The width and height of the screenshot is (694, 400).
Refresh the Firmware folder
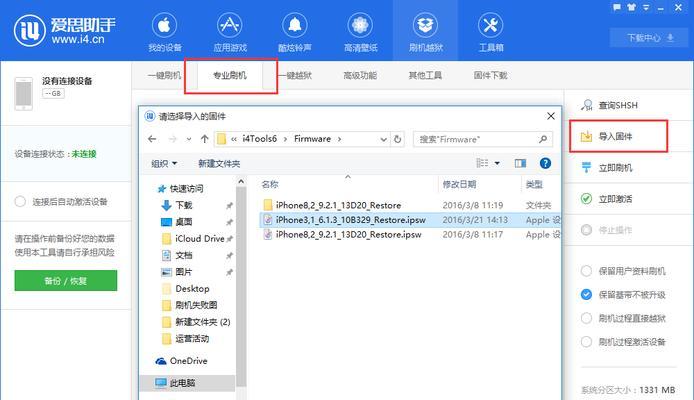tap(397, 139)
